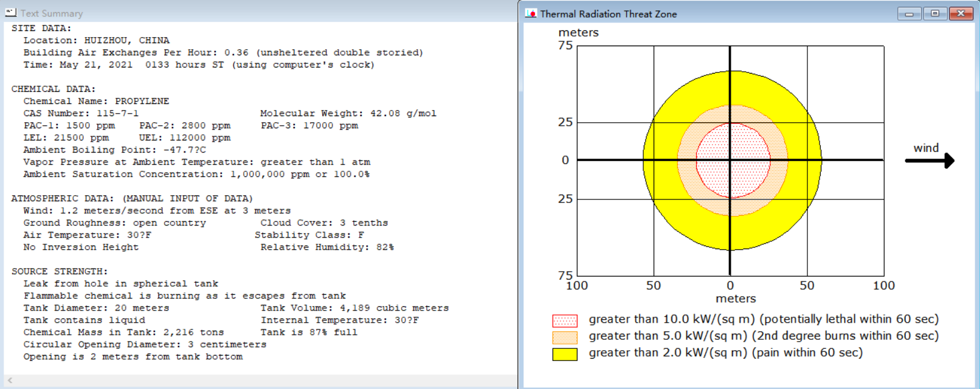Click the 'Building Air Exchanges Per Hour: 0.36' line
This screenshot has height=389, width=980.
coord(223,53)
